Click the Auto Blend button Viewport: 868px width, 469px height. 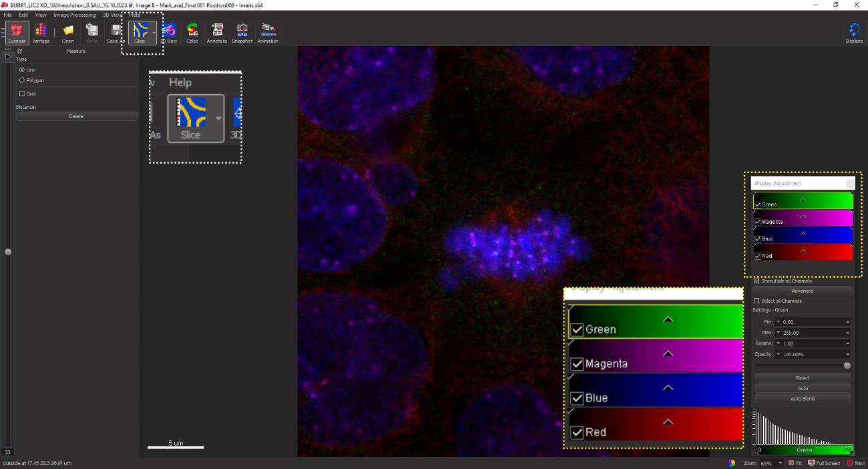click(x=803, y=399)
